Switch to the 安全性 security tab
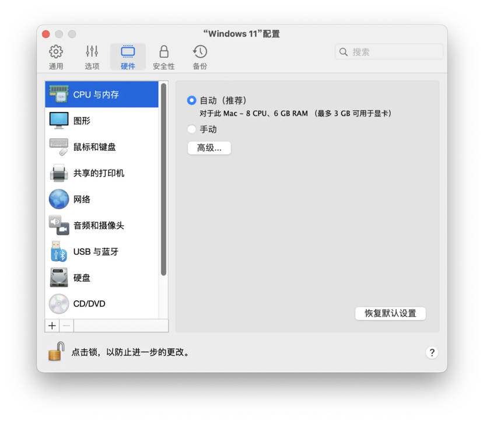The image size is (504, 421). (x=164, y=57)
